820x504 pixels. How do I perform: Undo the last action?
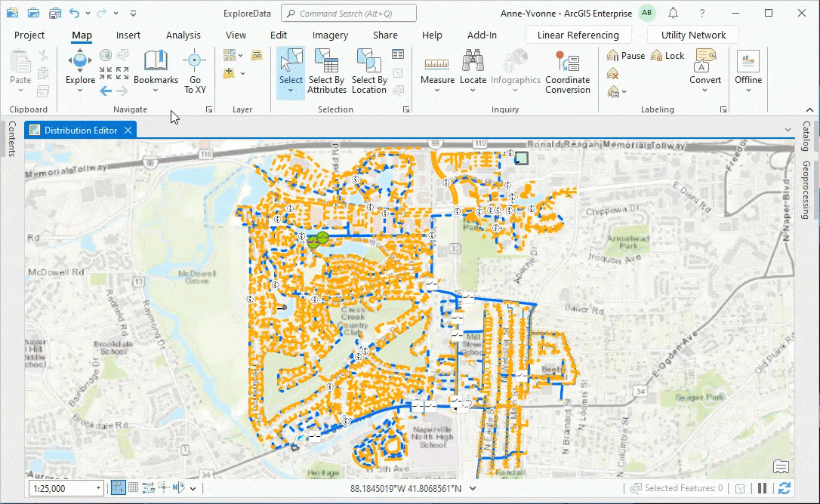click(74, 13)
